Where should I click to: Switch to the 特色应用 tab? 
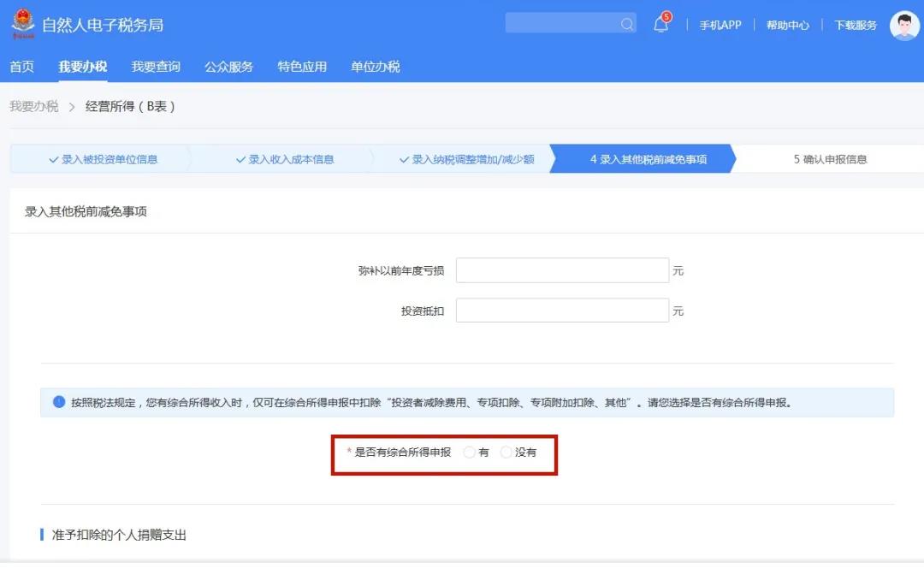(301, 66)
